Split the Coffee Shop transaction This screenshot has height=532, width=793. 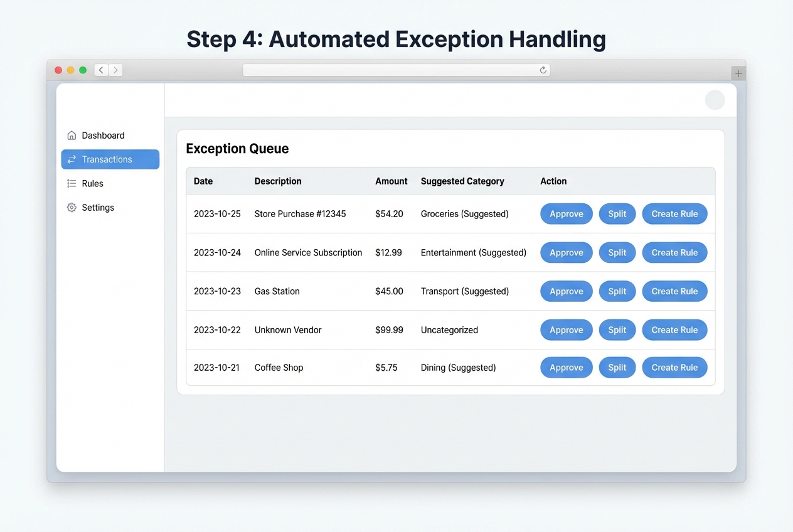coord(617,367)
